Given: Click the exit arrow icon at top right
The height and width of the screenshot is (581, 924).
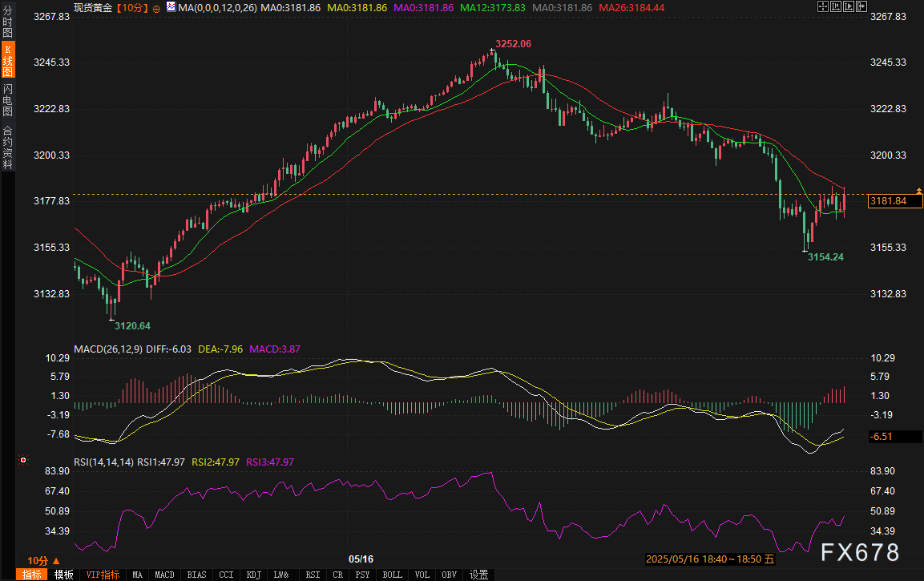Looking at the screenshot, I should [x=861, y=6].
